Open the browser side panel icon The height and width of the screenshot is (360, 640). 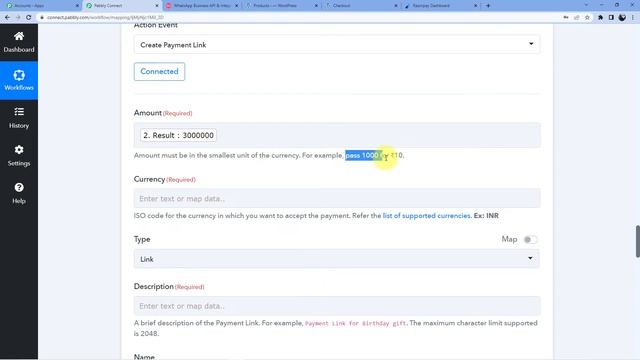point(611,18)
